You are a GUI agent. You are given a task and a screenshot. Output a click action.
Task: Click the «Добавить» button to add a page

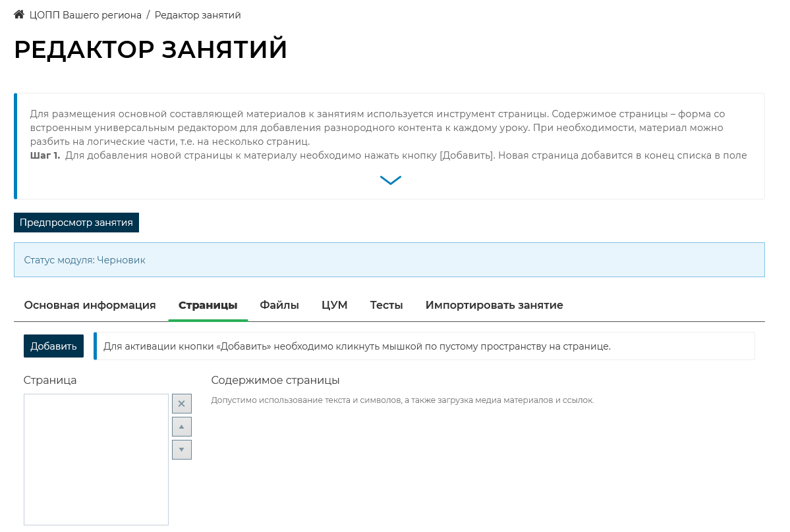pyautogui.click(x=53, y=346)
